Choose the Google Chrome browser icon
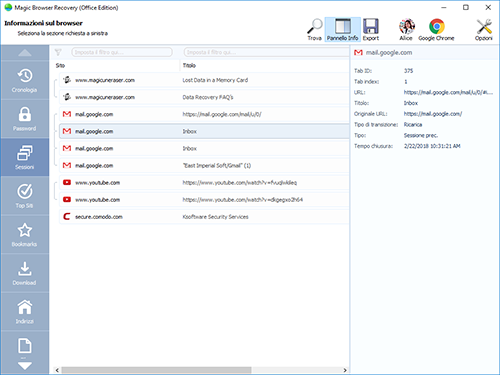The height and width of the screenshot is (375, 500). [x=436, y=30]
